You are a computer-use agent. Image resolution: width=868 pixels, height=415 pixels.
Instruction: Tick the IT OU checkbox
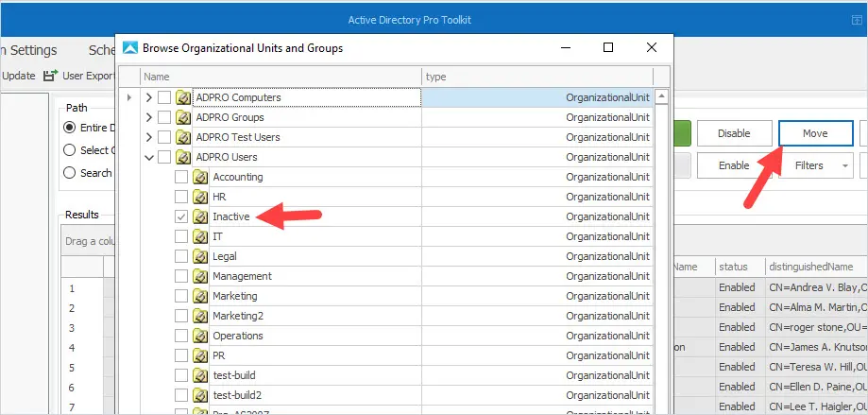click(x=181, y=236)
